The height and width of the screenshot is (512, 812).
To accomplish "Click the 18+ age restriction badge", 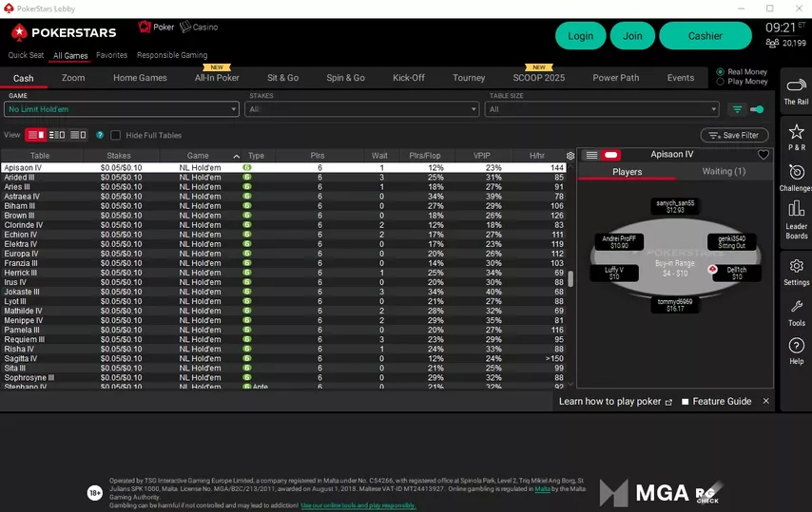I will click(95, 493).
